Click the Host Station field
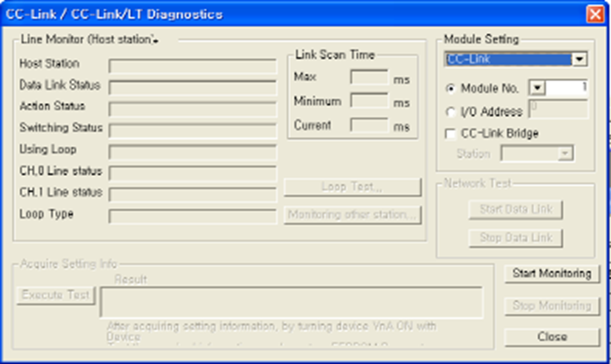 tap(193, 66)
